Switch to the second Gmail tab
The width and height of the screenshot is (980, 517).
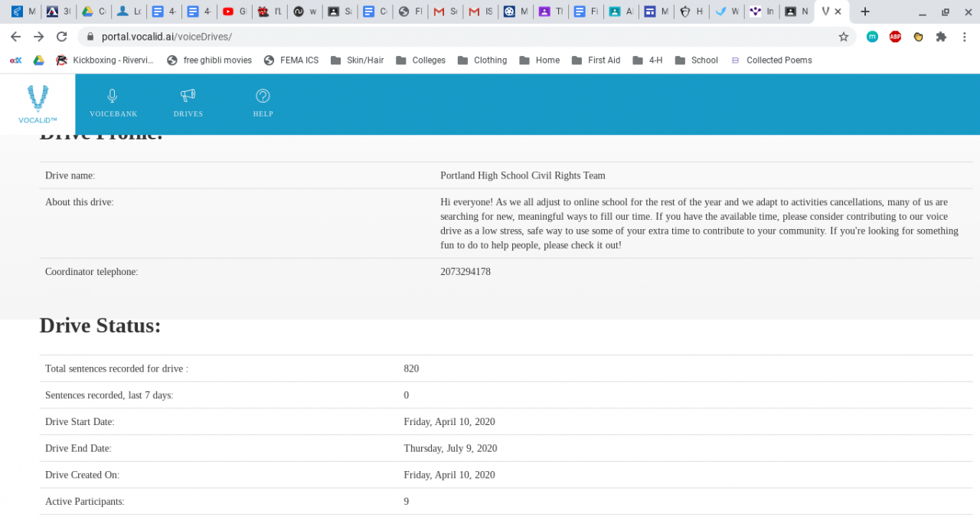(x=480, y=11)
